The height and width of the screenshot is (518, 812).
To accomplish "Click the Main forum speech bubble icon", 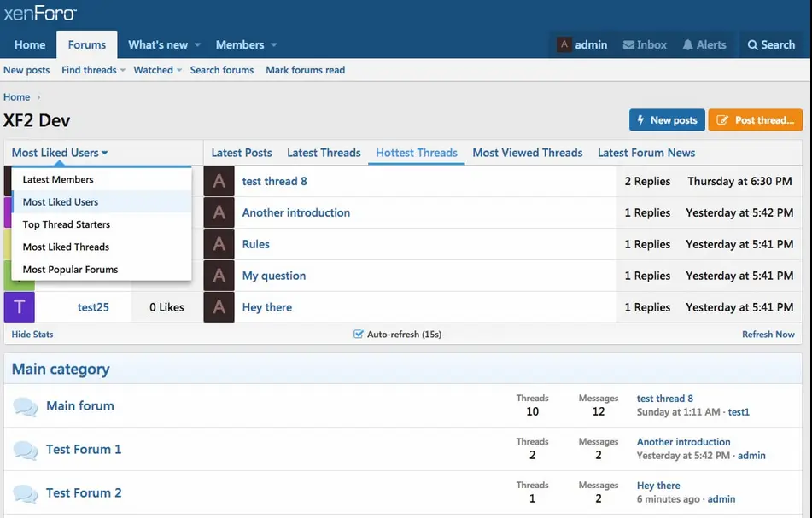I will click(26, 406).
